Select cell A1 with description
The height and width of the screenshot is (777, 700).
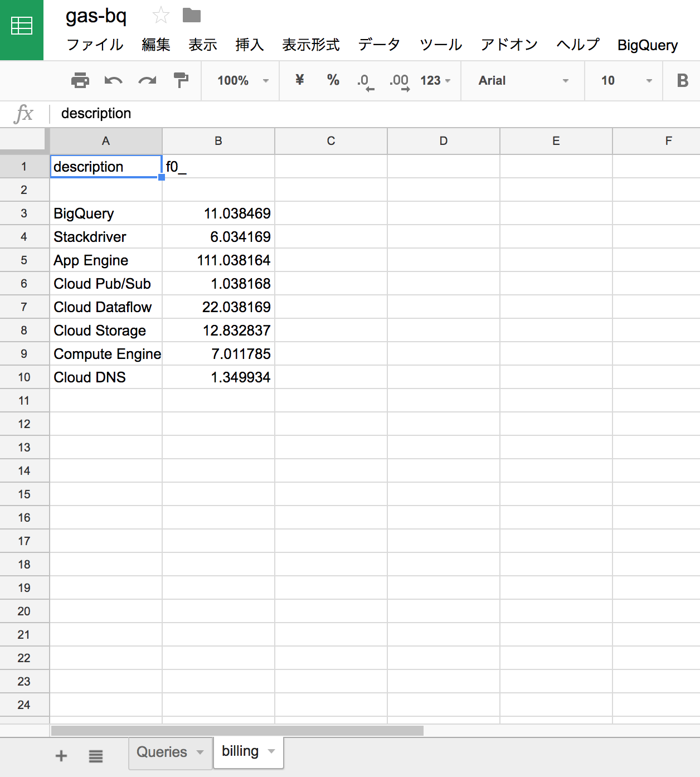pos(106,166)
